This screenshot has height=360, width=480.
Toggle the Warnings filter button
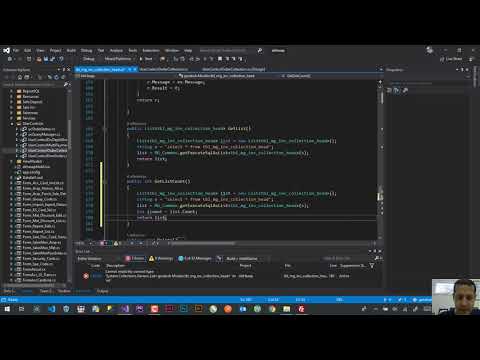tap(161, 259)
